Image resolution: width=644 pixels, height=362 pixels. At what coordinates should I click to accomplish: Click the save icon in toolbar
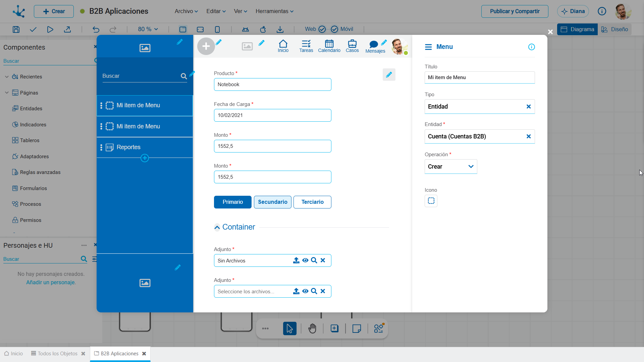coord(16,29)
